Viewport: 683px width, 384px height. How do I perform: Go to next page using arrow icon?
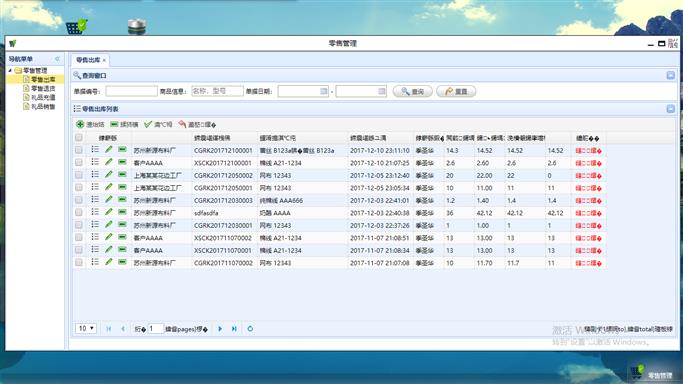click(x=220, y=329)
